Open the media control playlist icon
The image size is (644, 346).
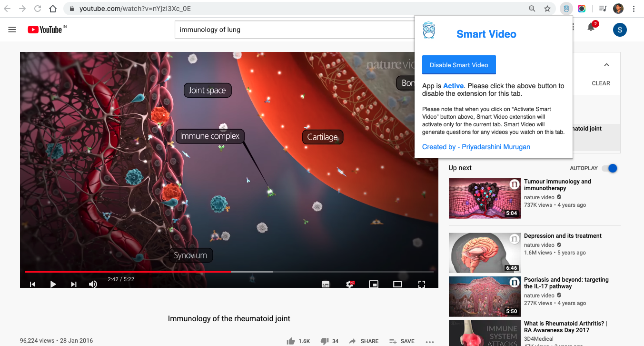[x=603, y=9]
